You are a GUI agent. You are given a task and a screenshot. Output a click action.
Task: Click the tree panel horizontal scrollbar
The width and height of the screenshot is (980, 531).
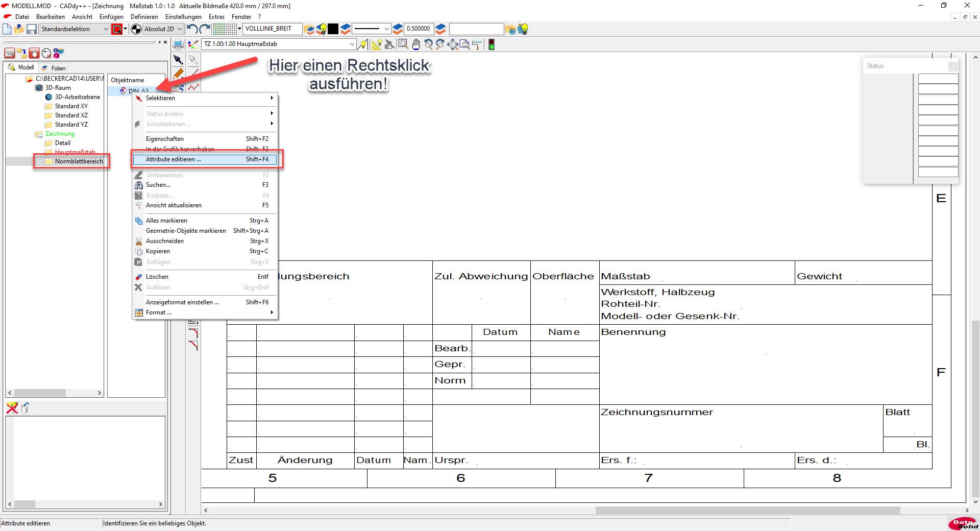coord(55,393)
